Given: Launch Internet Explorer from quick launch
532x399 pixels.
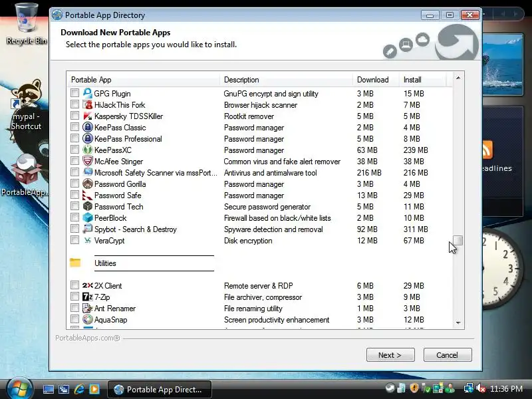Looking at the screenshot, I should (x=79, y=389).
